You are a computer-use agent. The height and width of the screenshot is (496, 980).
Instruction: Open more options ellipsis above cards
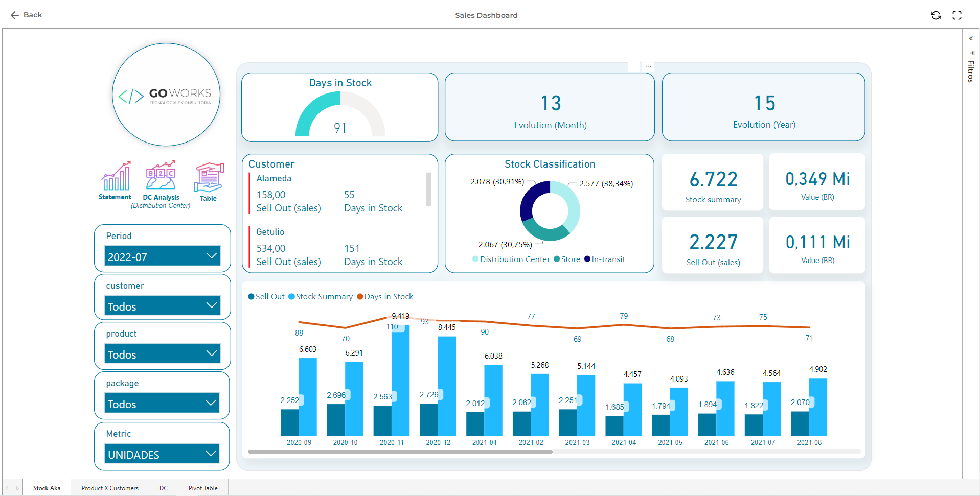click(x=648, y=66)
